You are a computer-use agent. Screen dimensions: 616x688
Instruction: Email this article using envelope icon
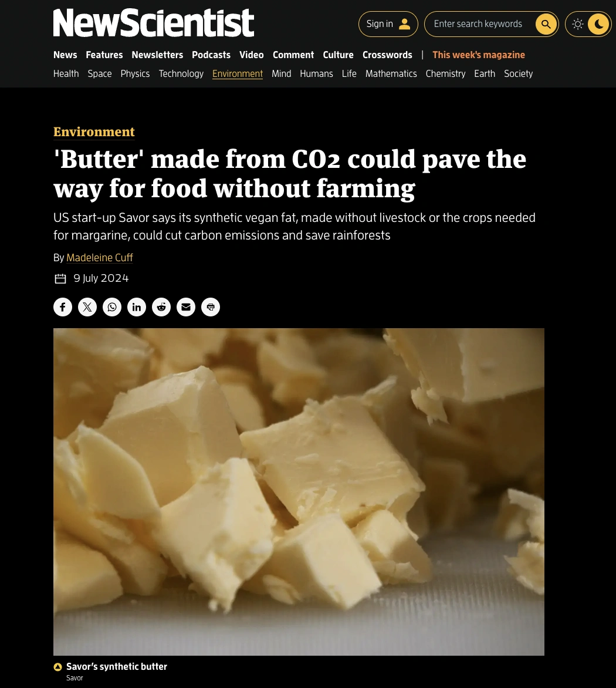[x=186, y=306]
